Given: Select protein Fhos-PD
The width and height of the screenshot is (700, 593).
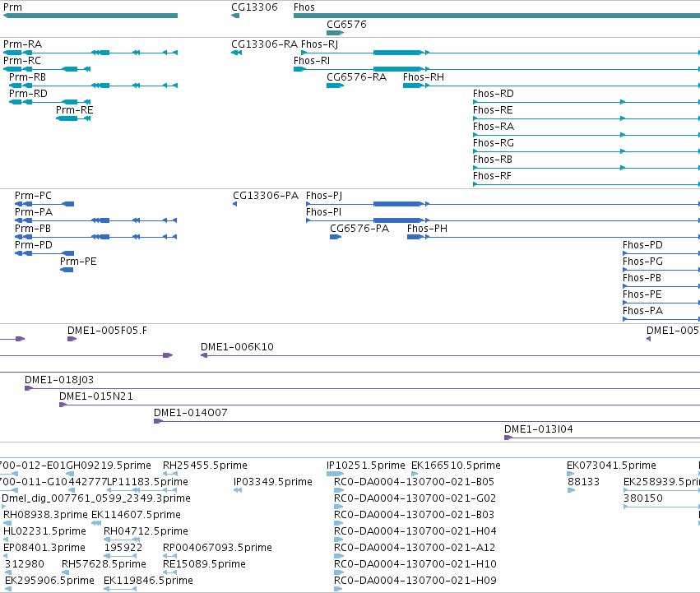Looking at the screenshot, I should 661,253.
